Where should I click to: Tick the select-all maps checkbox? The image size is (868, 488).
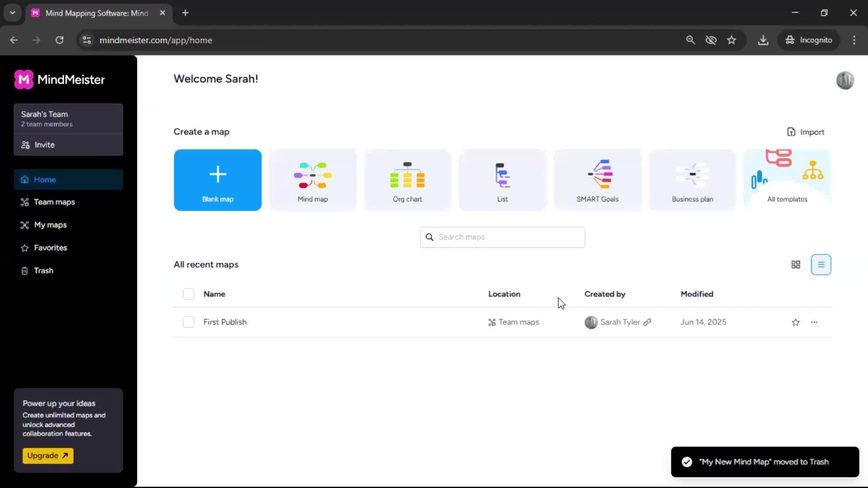pyautogui.click(x=189, y=294)
